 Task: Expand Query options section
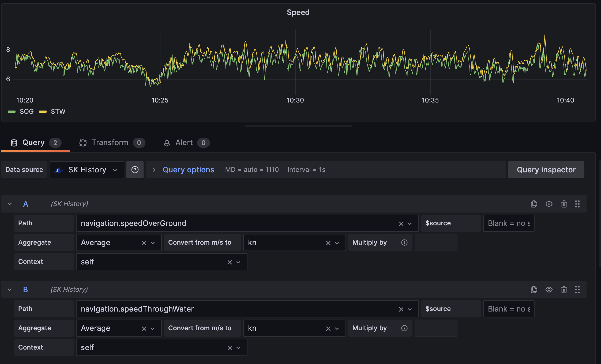coord(154,170)
